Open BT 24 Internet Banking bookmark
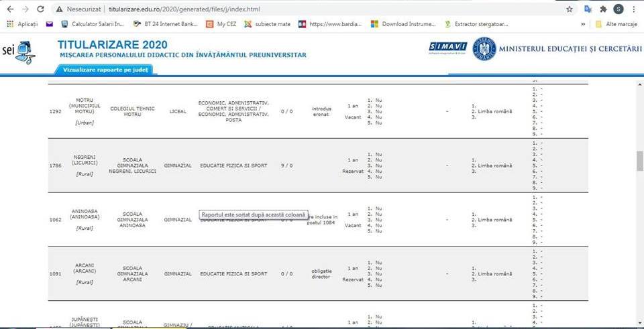The width and height of the screenshot is (644, 329). tap(163, 24)
